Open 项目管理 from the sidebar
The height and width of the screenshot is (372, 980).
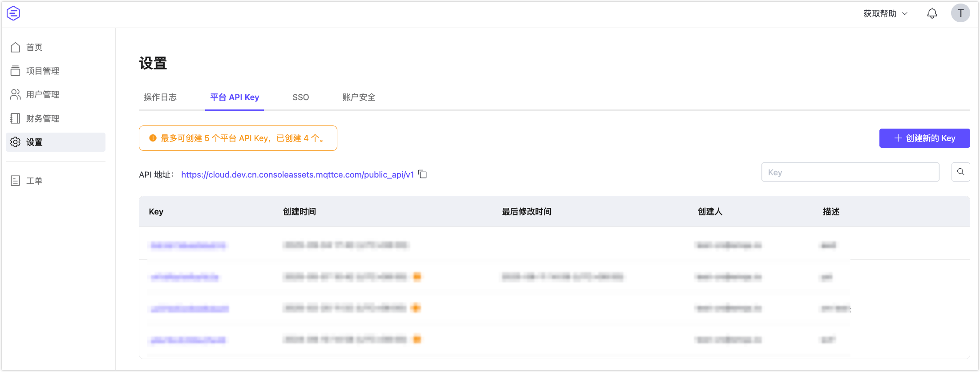tap(42, 71)
